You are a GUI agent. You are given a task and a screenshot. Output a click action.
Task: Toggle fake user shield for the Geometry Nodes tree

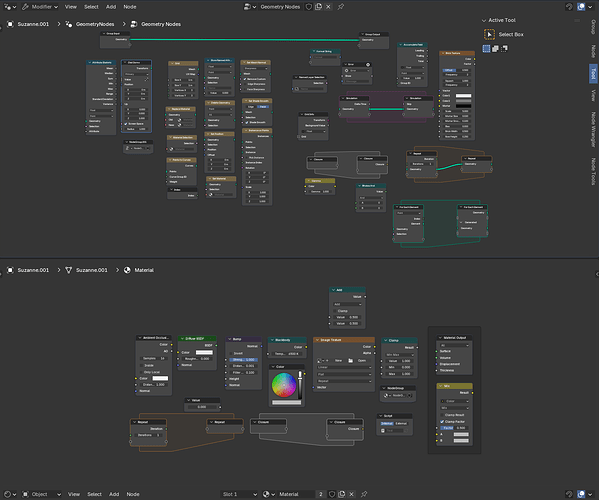coord(309,7)
